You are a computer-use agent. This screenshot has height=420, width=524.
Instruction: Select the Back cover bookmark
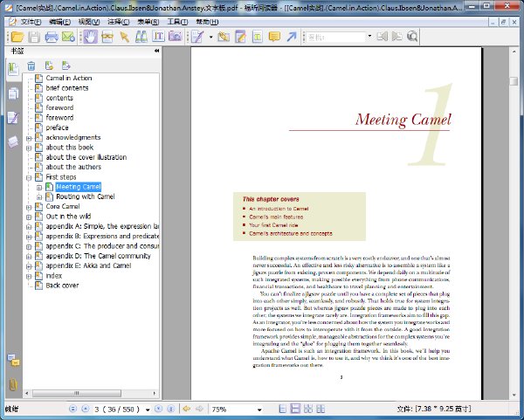coord(62,286)
